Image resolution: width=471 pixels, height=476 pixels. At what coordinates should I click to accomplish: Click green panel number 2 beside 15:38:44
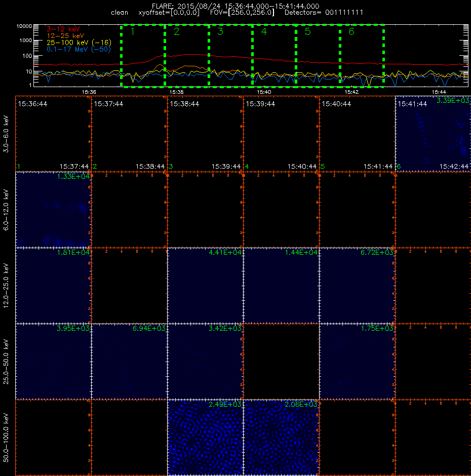click(x=95, y=167)
